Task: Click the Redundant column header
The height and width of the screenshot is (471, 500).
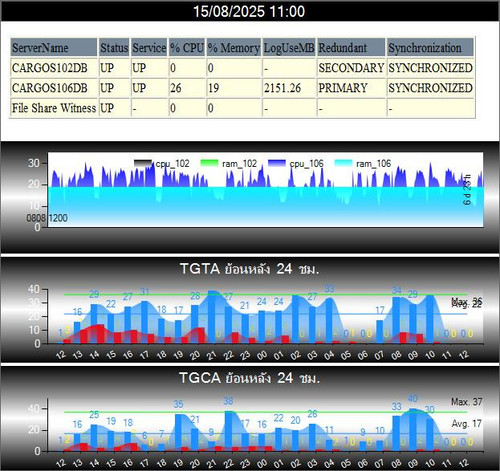Action: [351, 48]
